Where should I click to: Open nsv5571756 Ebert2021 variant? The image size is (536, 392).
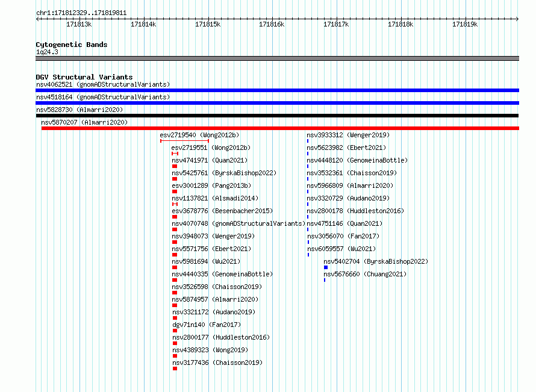(x=211, y=249)
